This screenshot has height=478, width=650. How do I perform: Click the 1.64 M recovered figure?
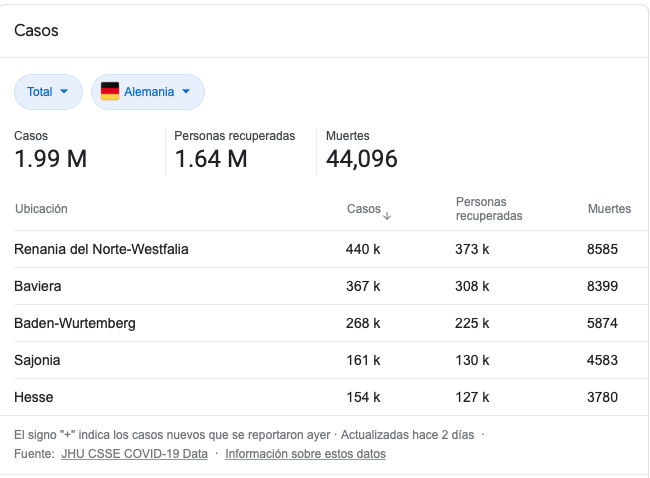click(x=211, y=159)
